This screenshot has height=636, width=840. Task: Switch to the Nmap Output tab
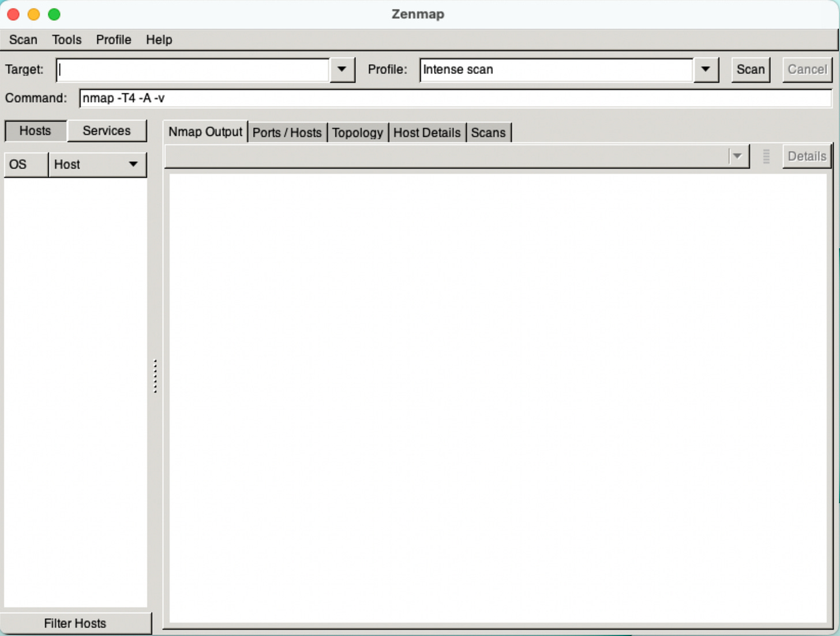pos(205,132)
